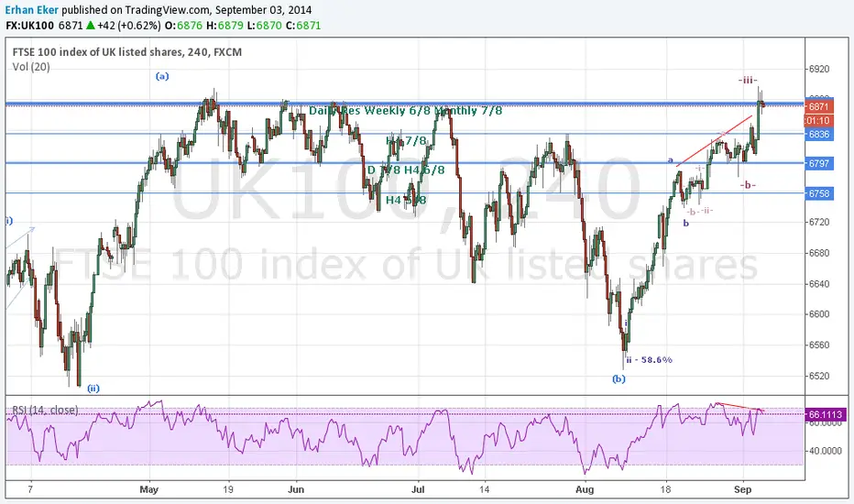Click the Vol (20) indicator label

(31, 67)
